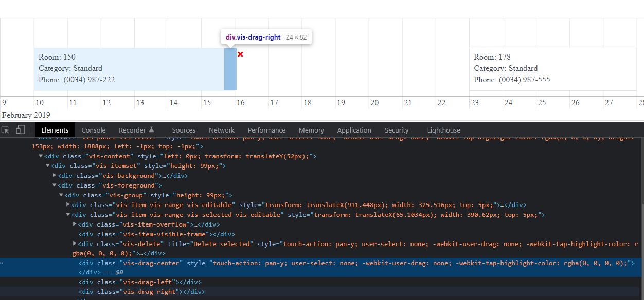Collapse the vis-itemset div node

click(x=47, y=165)
